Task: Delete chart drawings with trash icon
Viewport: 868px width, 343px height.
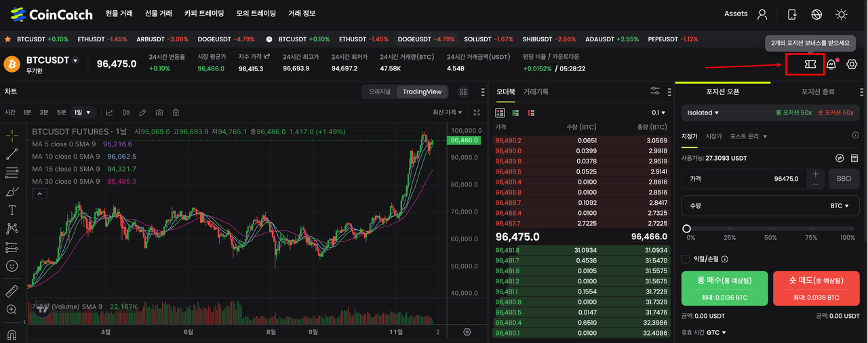Action: tap(176, 113)
